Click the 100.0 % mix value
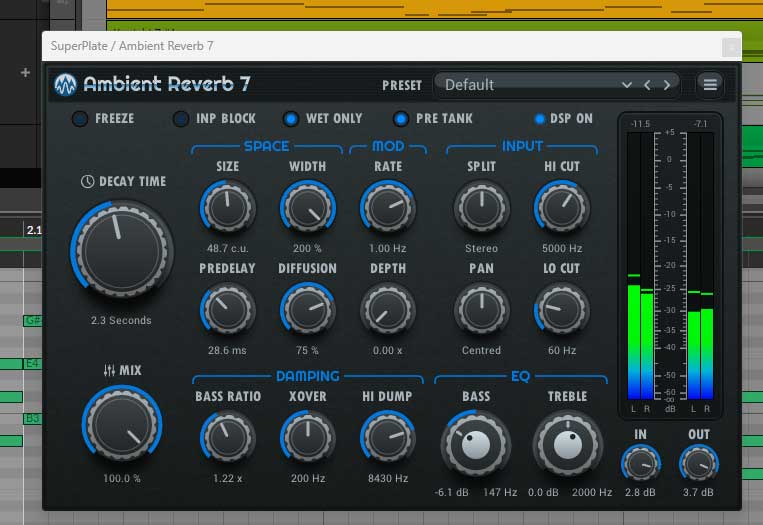The image size is (763, 525). (122, 478)
